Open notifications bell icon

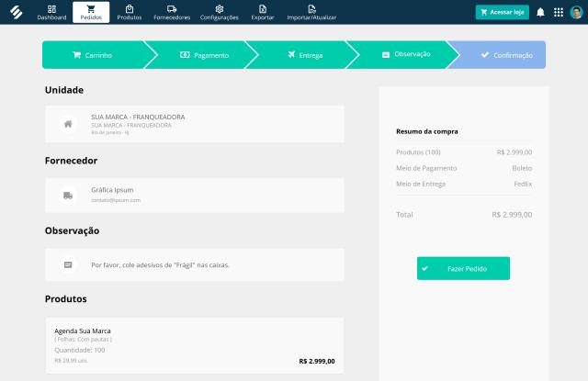[540, 12]
